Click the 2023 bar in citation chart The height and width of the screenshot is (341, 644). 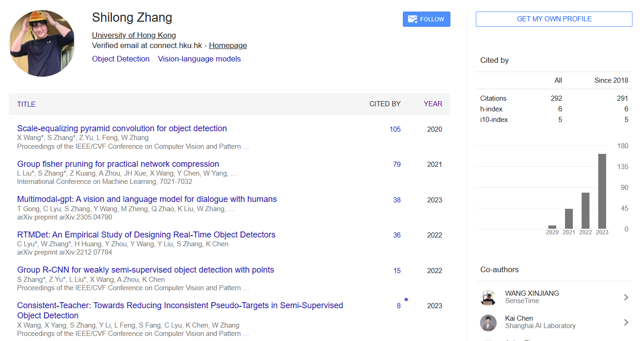[602, 191]
